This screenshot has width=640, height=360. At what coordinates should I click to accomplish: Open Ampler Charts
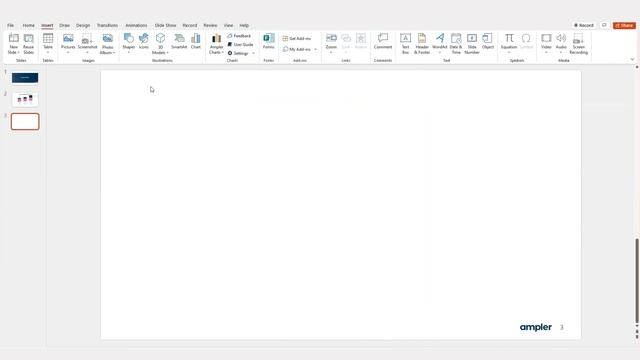tap(216, 44)
